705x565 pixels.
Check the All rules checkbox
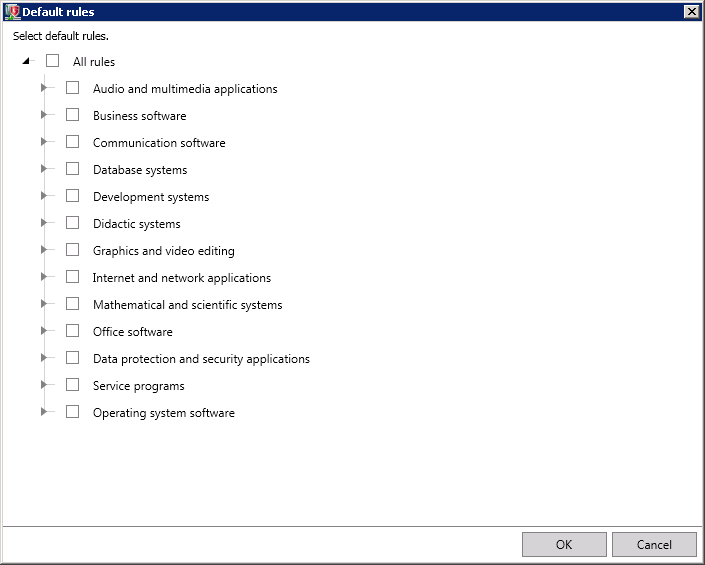click(x=53, y=61)
